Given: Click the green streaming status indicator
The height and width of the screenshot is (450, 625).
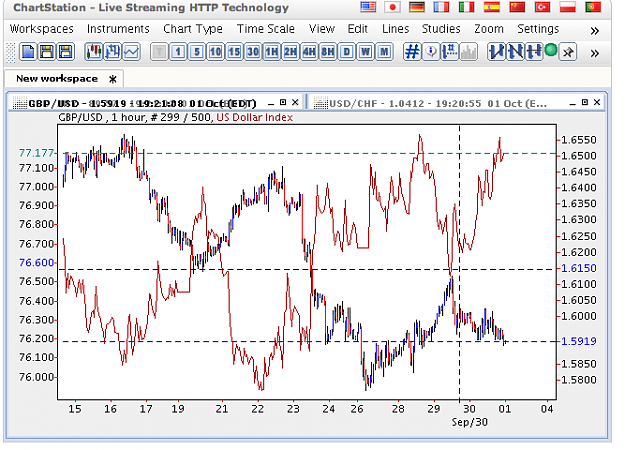Looking at the screenshot, I should 551,51.
